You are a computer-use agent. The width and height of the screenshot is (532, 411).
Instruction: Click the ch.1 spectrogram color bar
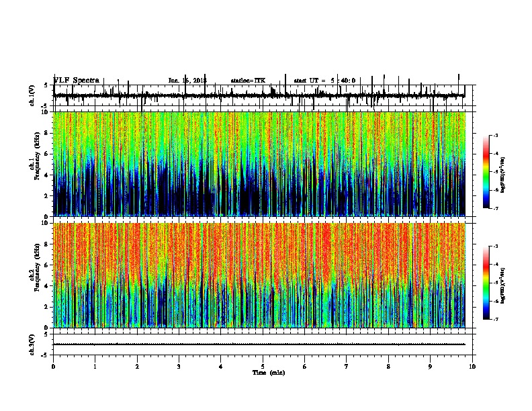pos(486,172)
